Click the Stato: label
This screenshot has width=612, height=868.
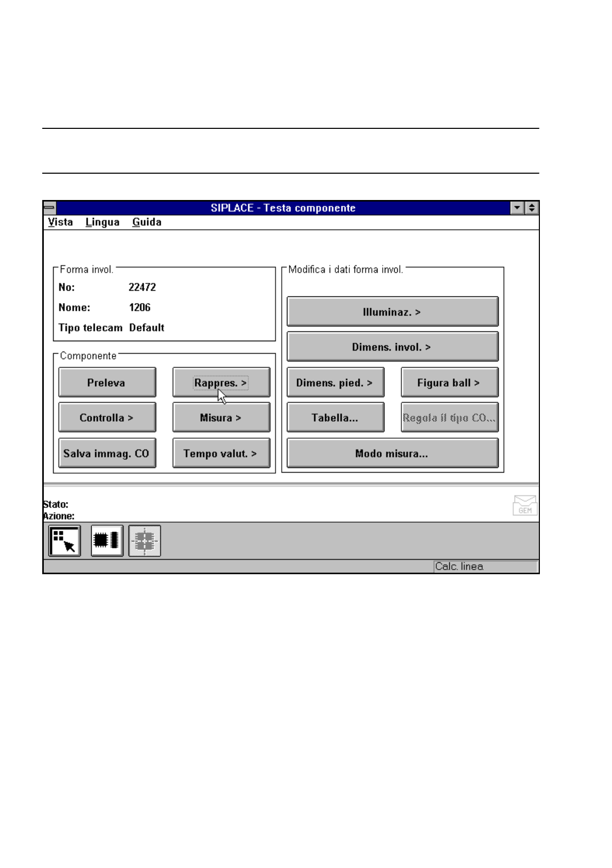[x=56, y=504]
